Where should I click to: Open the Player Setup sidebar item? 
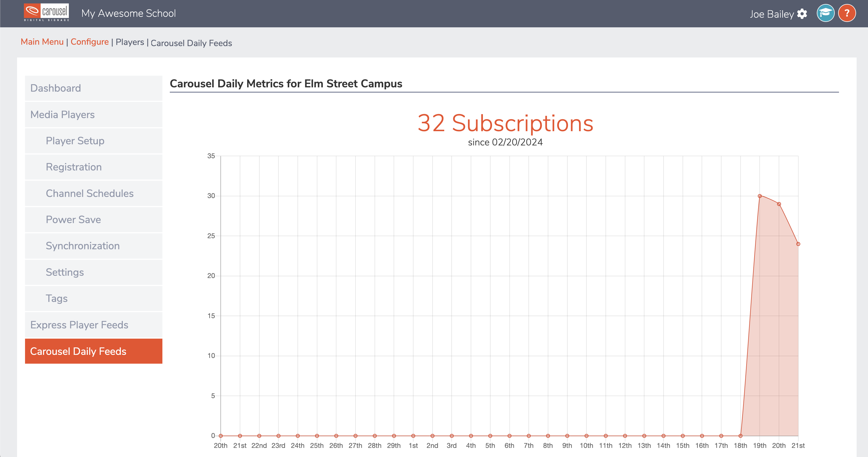click(94, 141)
